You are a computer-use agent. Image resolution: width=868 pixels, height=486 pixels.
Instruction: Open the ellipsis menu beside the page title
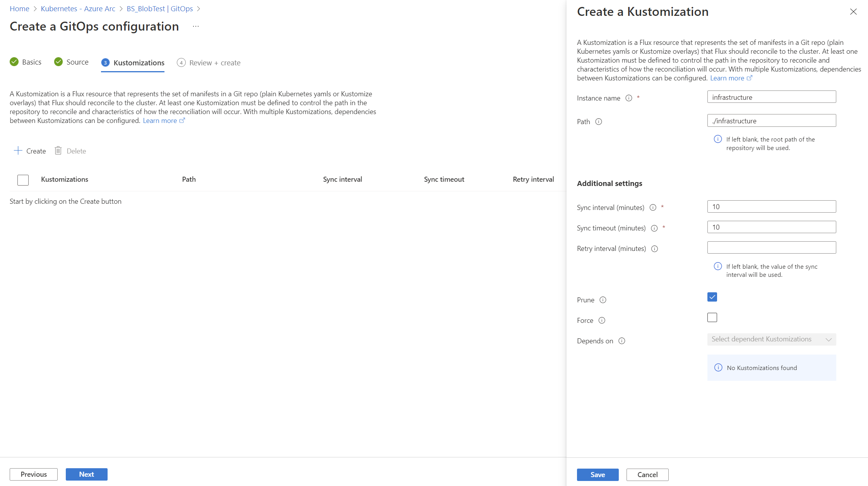[x=196, y=26]
